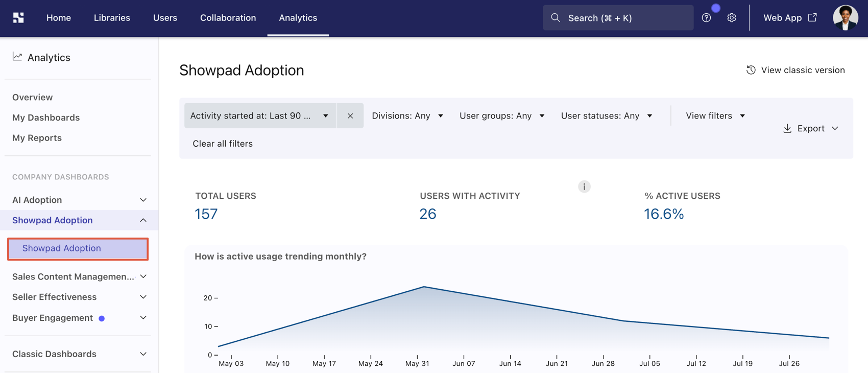
Task: Click the Showpad Adoption page heading
Action: coord(242,70)
